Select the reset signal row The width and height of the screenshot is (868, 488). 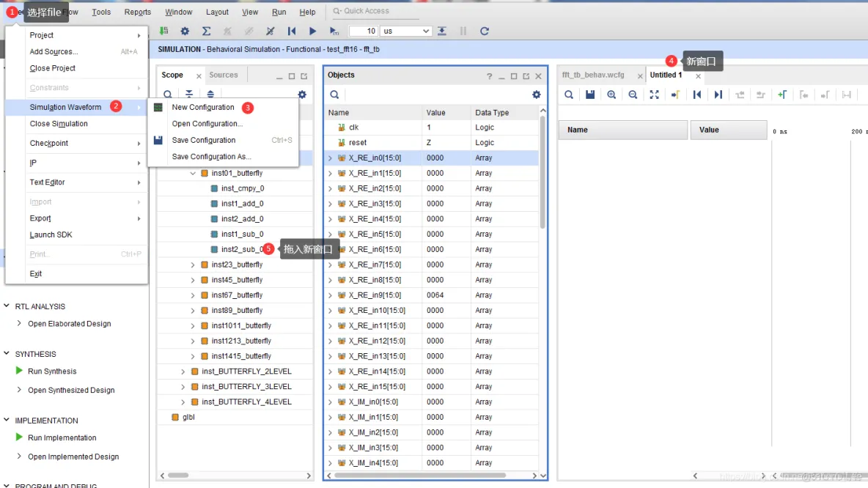pos(432,143)
